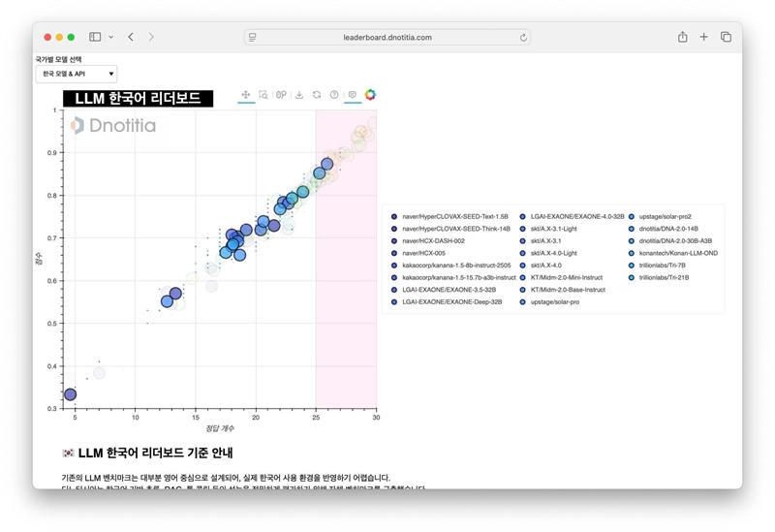This screenshot has height=532, width=775.
Task: Click the '국가별 모델 선택' label
Action: pyautogui.click(x=58, y=59)
